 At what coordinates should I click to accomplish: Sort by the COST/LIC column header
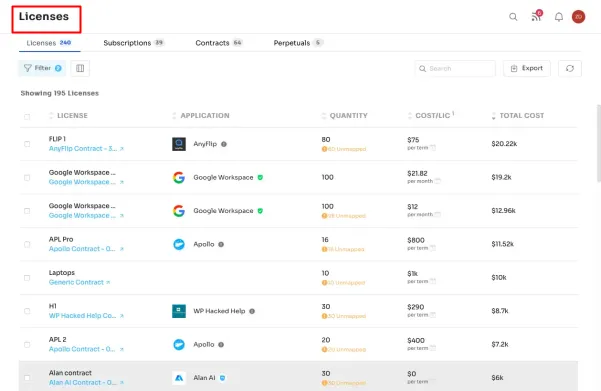click(431, 115)
